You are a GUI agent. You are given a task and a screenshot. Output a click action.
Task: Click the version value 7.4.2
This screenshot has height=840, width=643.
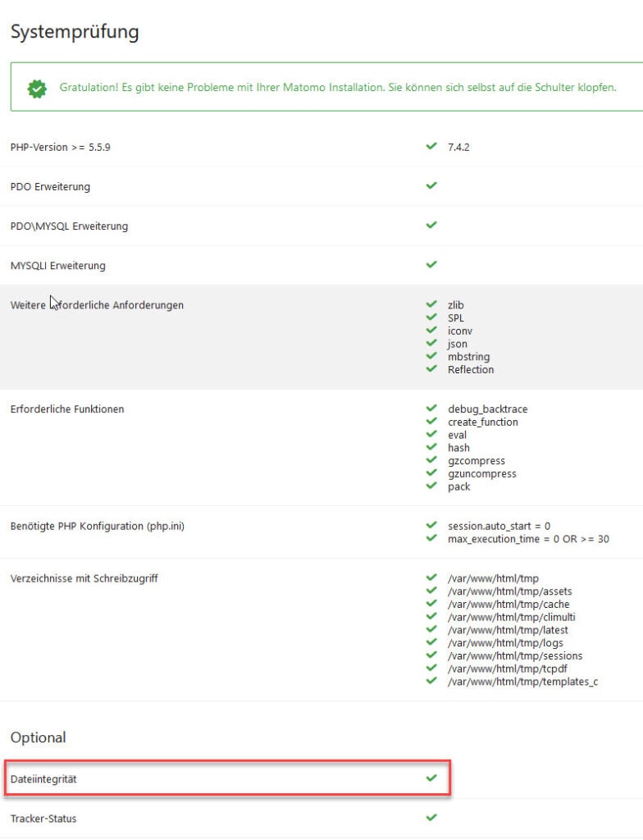[458, 148]
